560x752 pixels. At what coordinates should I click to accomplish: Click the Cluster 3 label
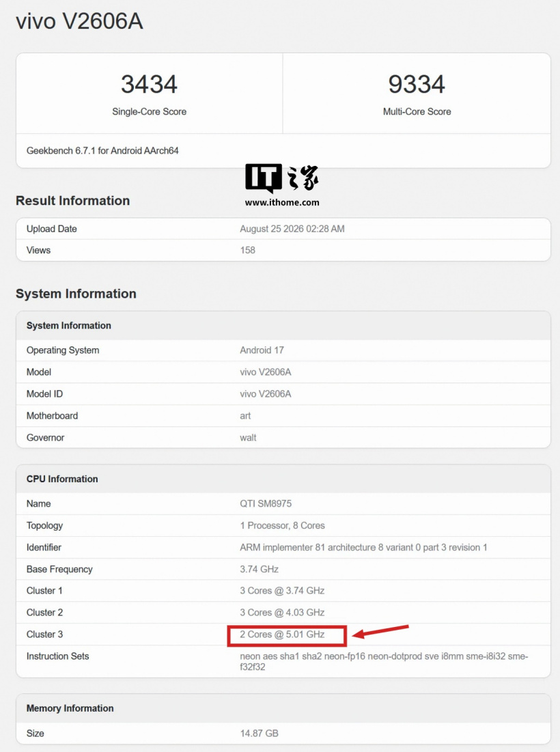[44, 634]
